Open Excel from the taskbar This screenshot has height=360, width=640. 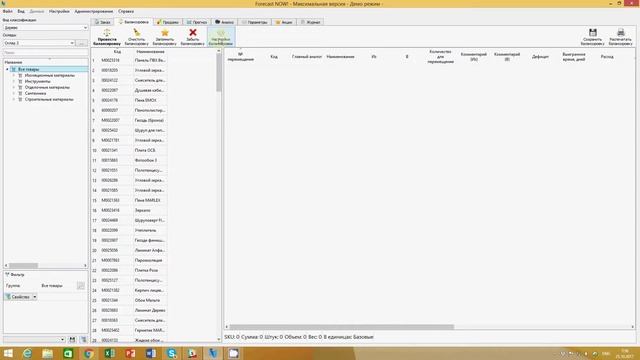[x=109, y=353]
